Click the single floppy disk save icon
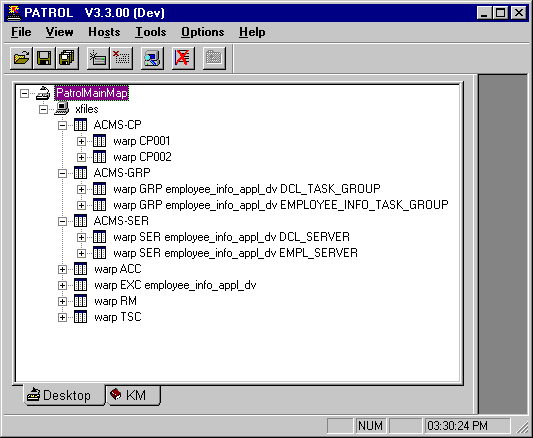 point(44,58)
